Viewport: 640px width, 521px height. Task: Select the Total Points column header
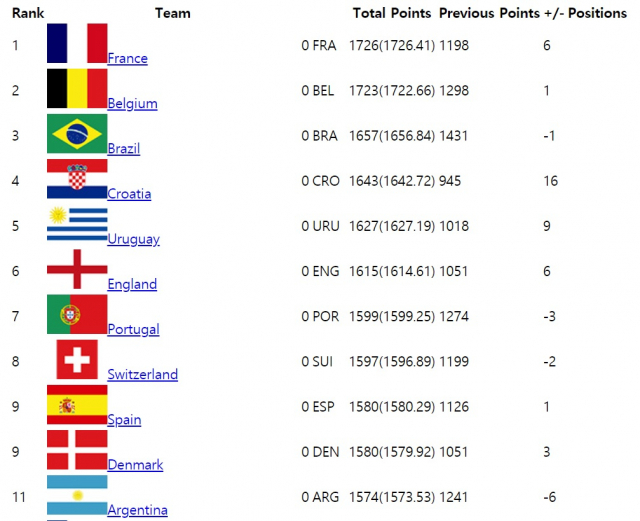pos(392,13)
